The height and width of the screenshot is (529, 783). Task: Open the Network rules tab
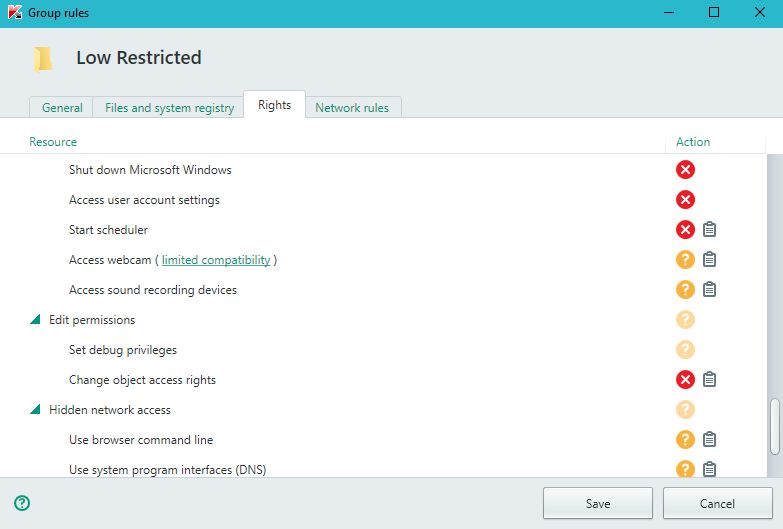coord(352,108)
